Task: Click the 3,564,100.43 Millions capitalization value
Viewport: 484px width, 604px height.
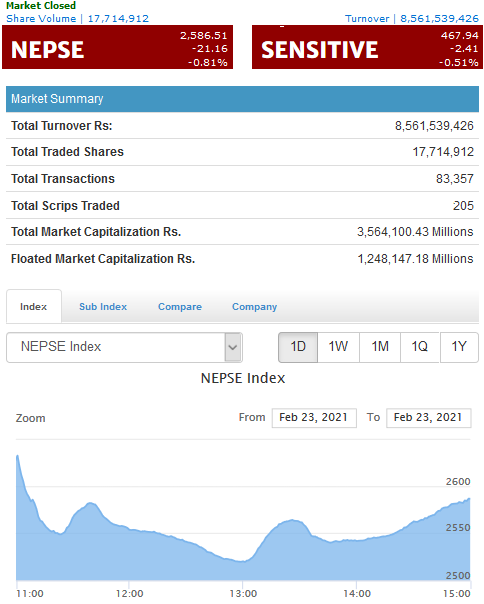Action: 415,232
